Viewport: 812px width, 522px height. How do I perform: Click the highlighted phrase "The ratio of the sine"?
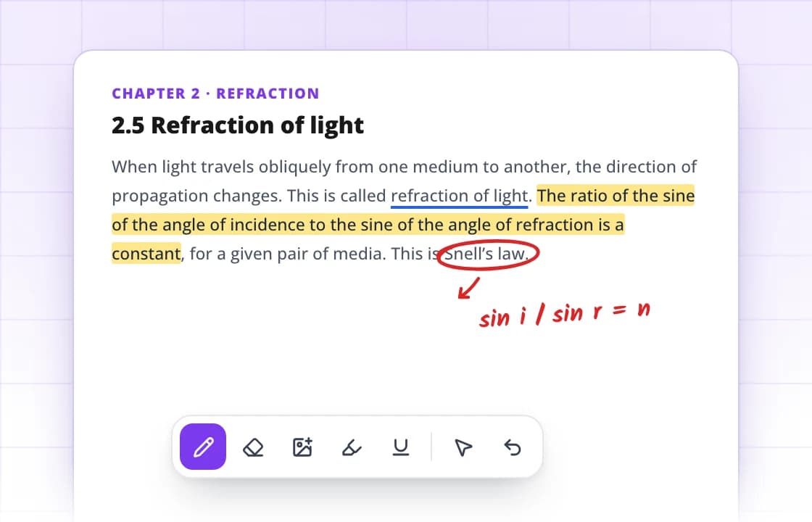coord(616,196)
